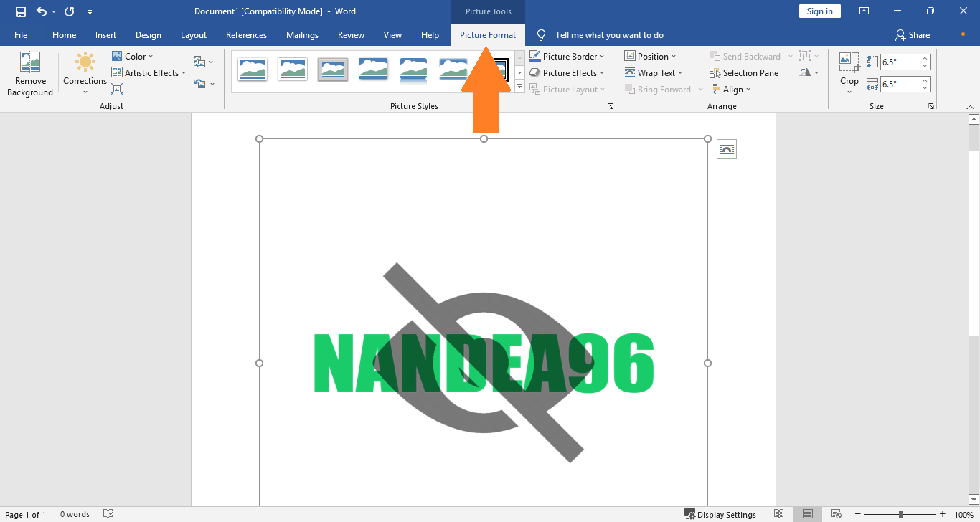The image size is (980, 522).
Task: Click the Sign in button
Action: 819,11
